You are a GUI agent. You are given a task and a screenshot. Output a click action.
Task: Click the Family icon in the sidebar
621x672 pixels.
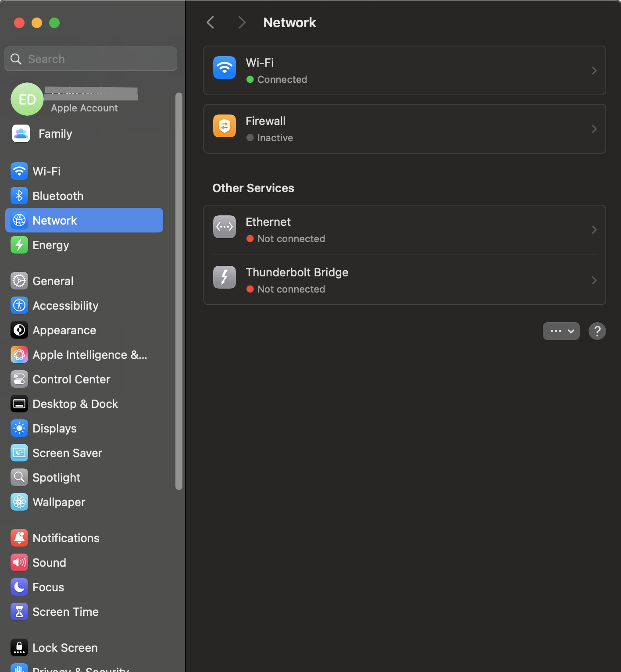tap(21, 133)
